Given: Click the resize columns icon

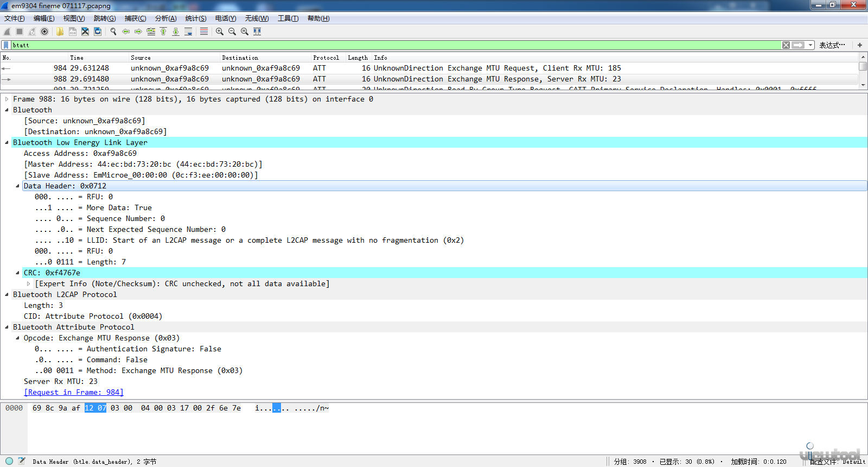Looking at the screenshot, I should coord(257,31).
